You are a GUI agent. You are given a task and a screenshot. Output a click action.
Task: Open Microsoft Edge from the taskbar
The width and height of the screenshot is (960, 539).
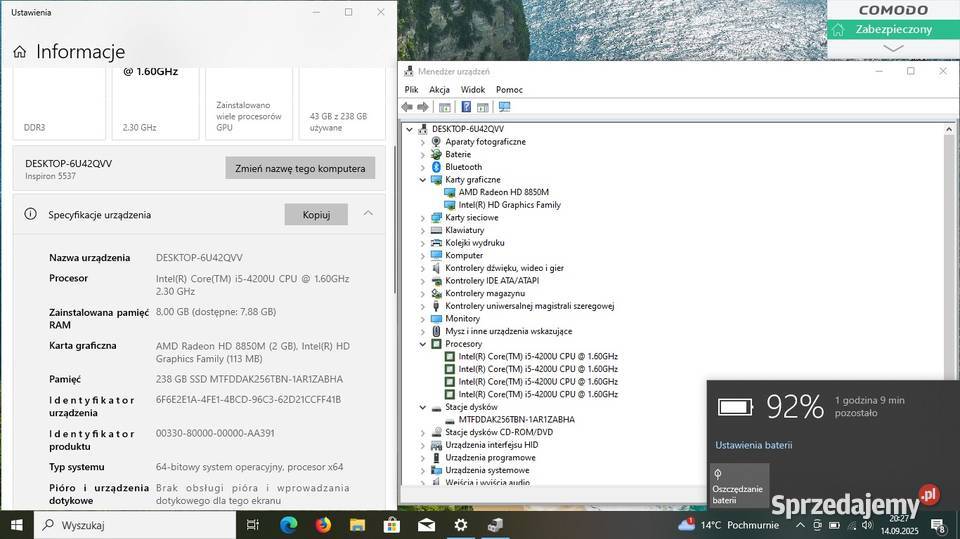[x=288, y=524]
